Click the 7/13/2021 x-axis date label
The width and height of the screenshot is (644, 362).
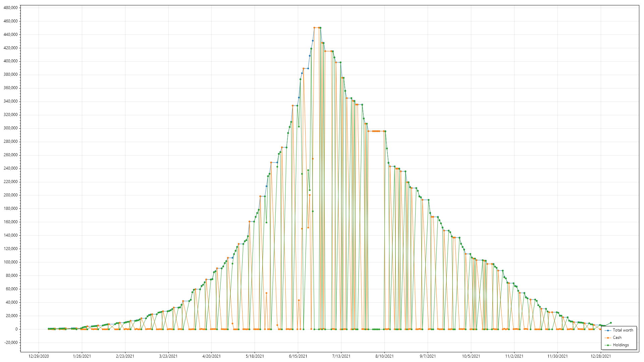341,356
